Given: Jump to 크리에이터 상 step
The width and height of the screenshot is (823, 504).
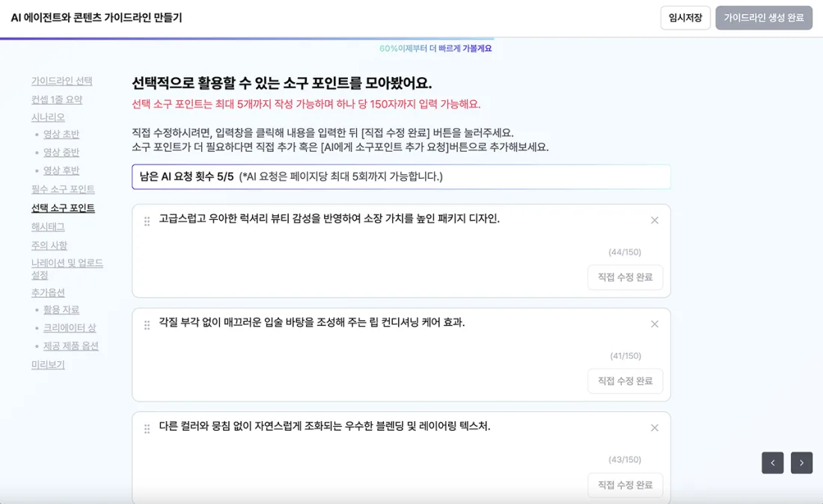Looking at the screenshot, I should (x=70, y=328).
